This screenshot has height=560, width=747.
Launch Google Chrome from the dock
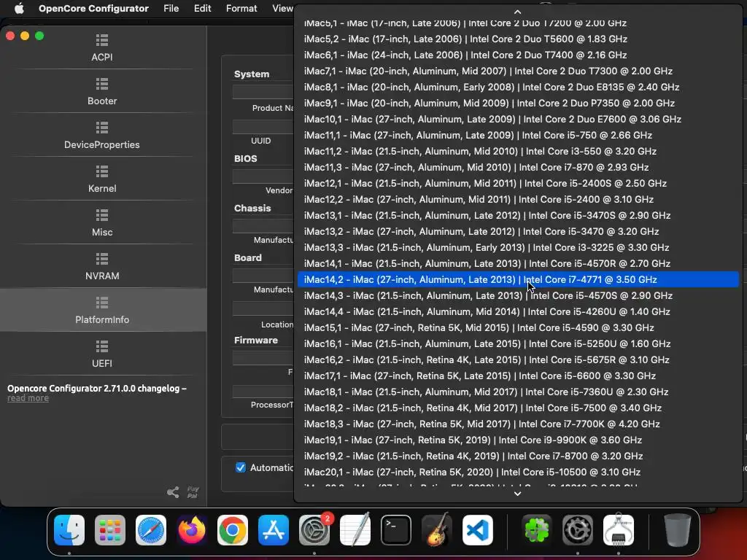(x=233, y=530)
